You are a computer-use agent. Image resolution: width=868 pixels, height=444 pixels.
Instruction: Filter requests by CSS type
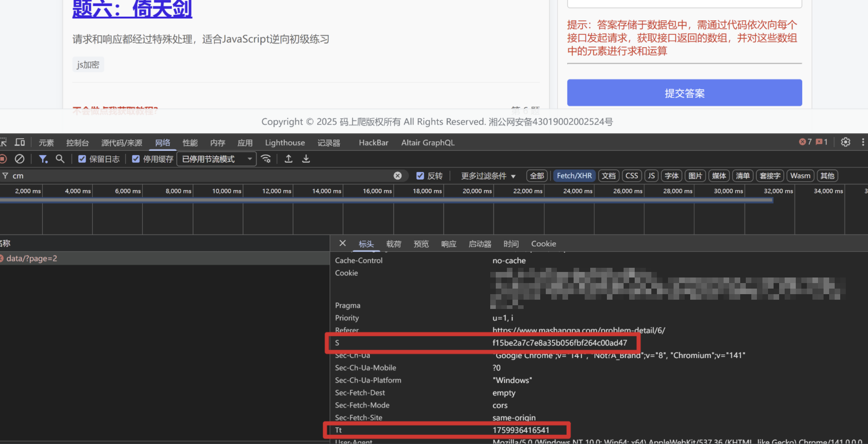click(632, 176)
